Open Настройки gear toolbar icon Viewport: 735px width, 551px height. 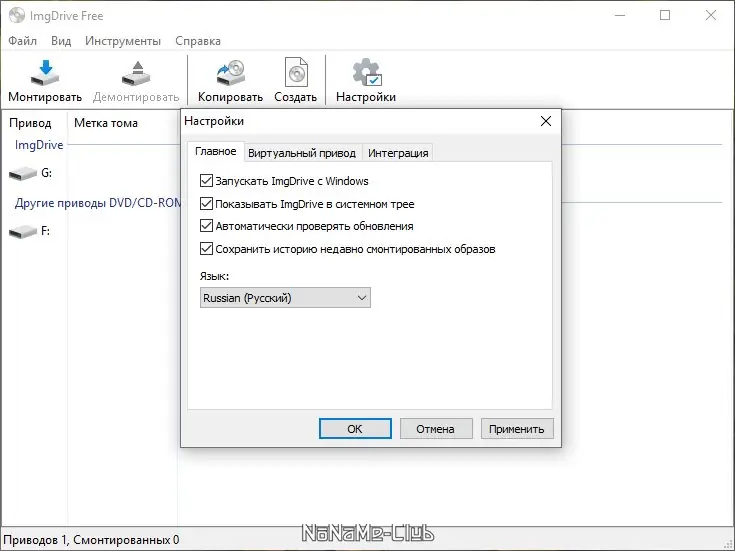coord(367,72)
